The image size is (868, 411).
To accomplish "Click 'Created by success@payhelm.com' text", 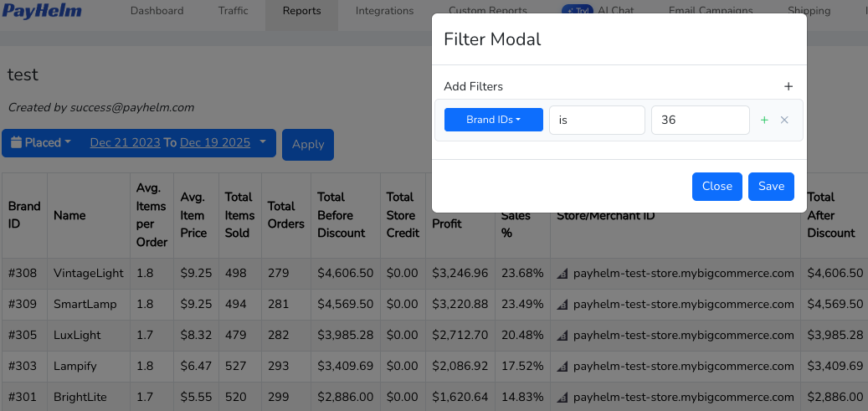I will click(x=100, y=107).
